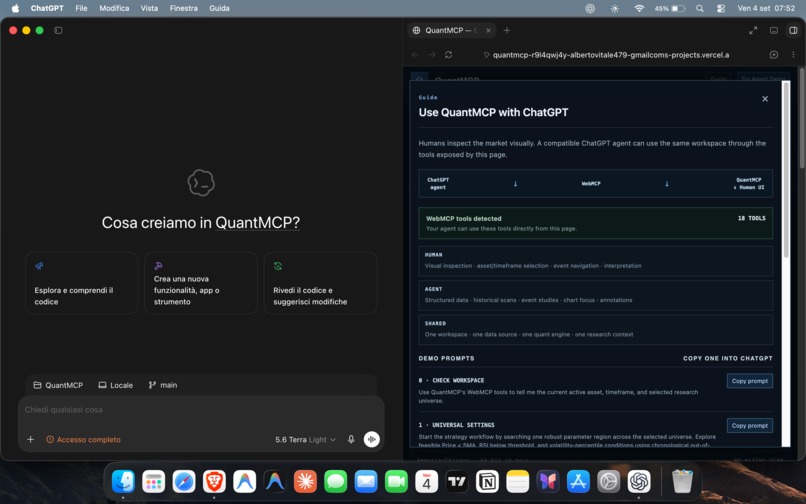Screen dimensions: 806x504
Task: Click the battery status indicator
Action: pyautogui.click(x=670, y=8)
